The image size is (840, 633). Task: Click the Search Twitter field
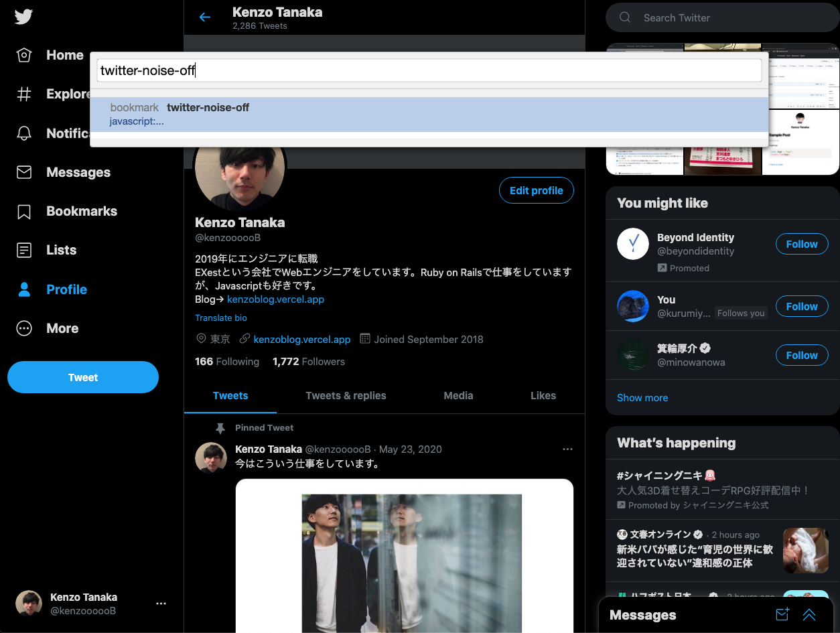pos(723,18)
